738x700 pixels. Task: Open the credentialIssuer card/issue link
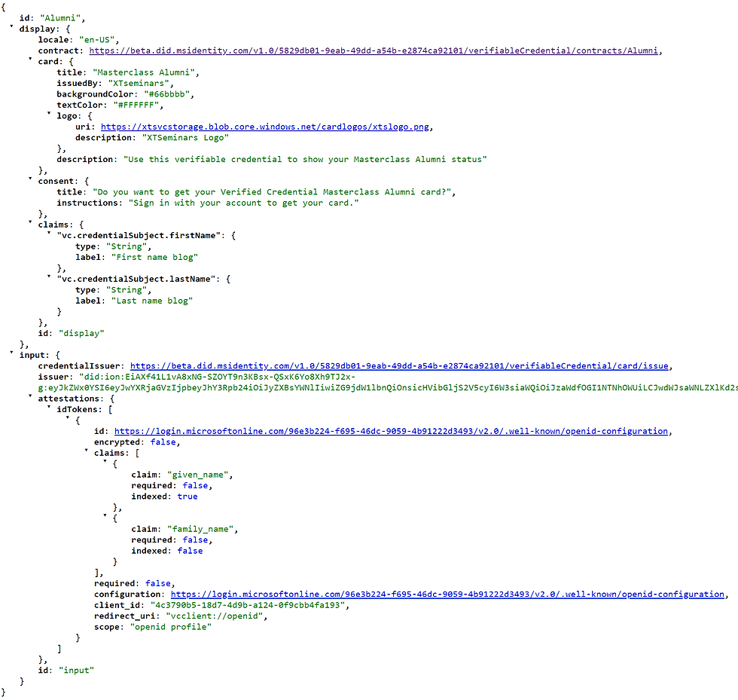[399, 366]
